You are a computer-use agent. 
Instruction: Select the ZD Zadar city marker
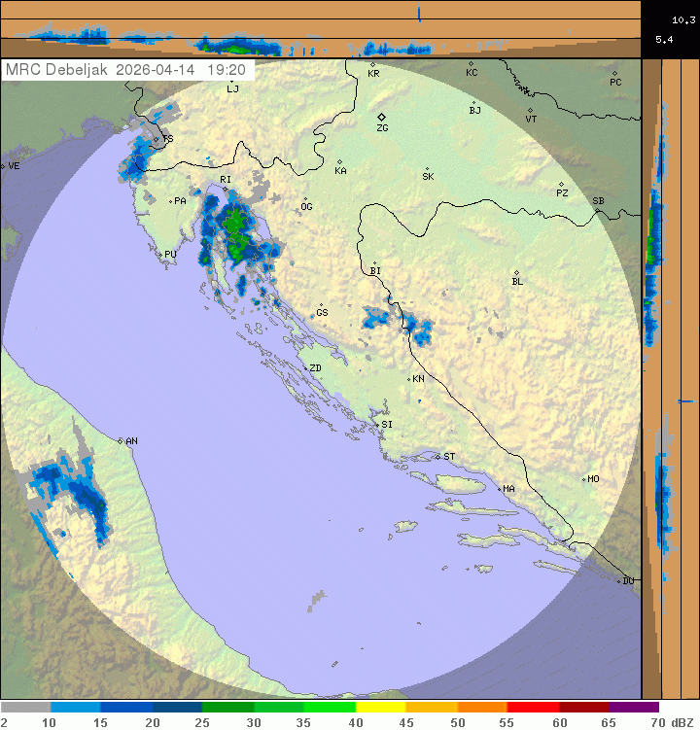click(304, 368)
